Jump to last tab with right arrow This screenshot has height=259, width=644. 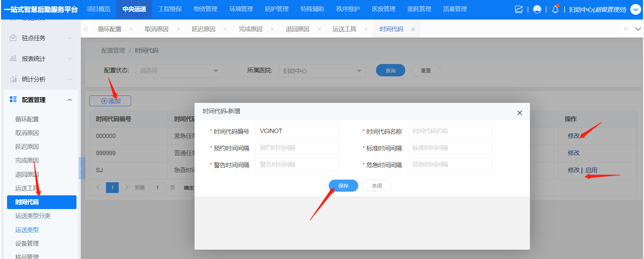[x=626, y=29]
